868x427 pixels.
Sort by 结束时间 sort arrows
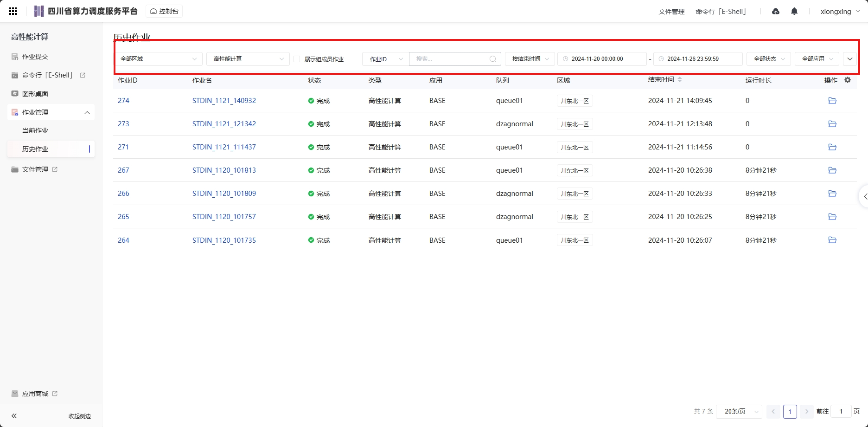click(680, 80)
